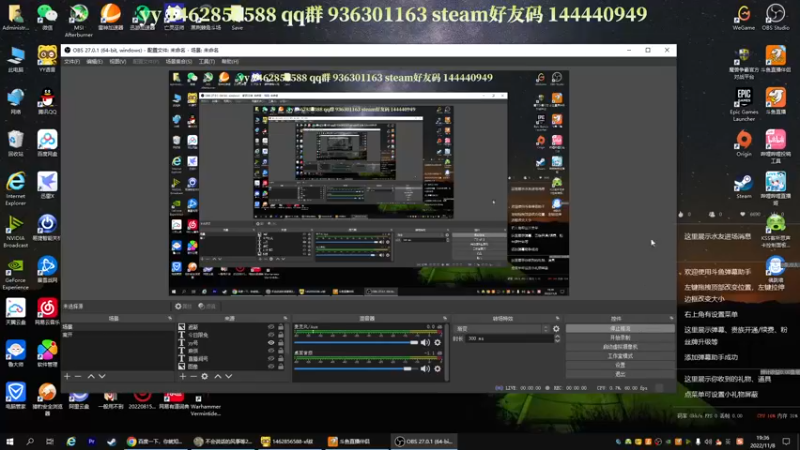Remove the selected scene with the minus icon
800x450 pixels.
click(x=78, y=376)
